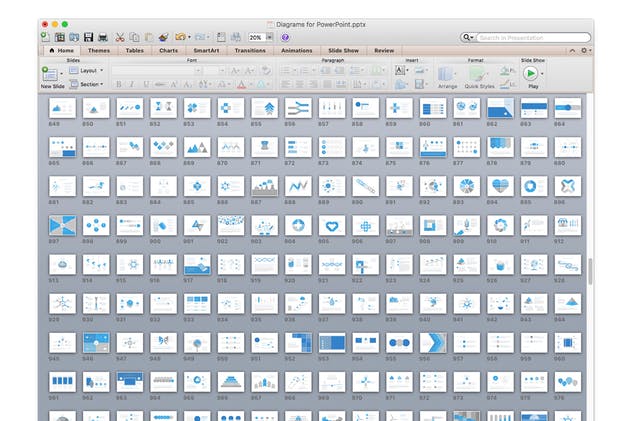The width and height of the screenshot is (632, 421).
Task: Toggle align text left
Action: [285, 85]
